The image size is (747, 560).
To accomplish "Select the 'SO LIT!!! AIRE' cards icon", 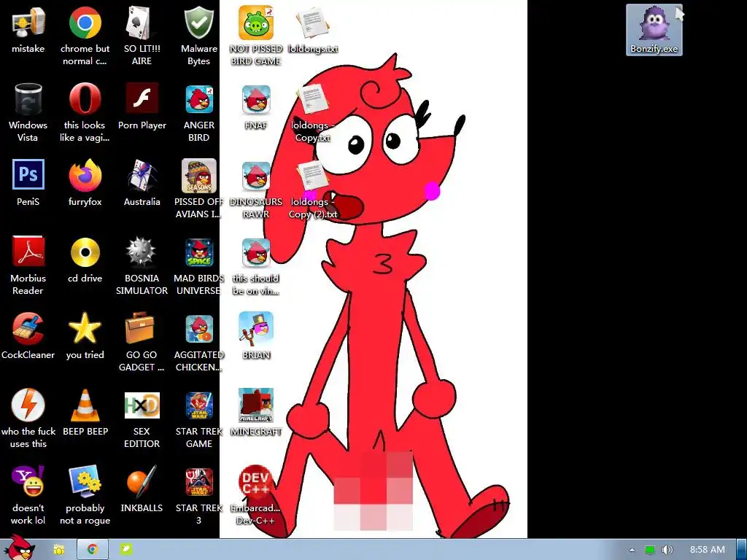I will click(x=142, y=35).
